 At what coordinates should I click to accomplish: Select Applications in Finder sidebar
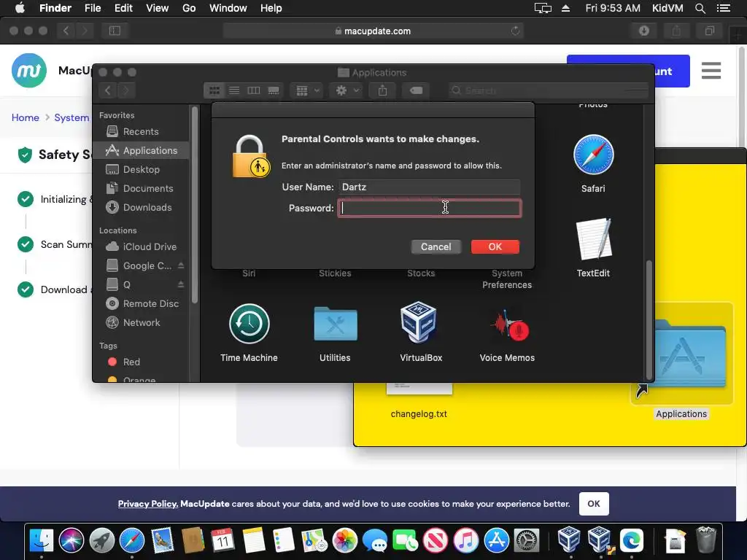point(141,150)
